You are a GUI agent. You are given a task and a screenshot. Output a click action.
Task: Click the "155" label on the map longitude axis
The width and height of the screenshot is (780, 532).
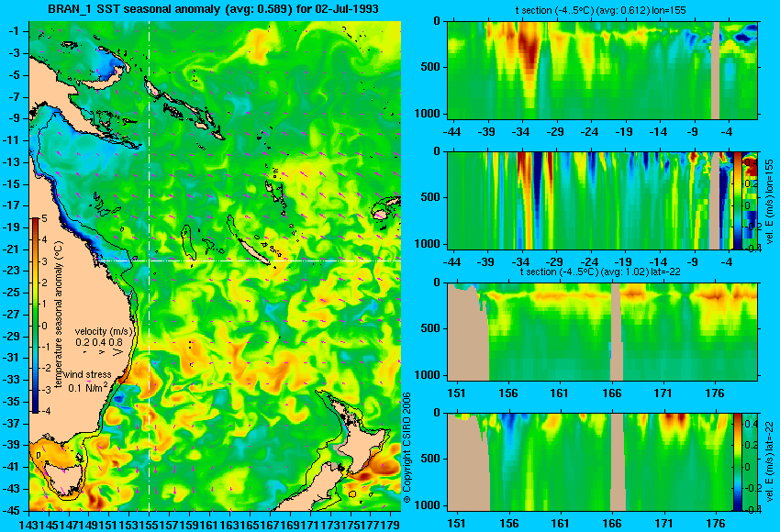pyautogui.click(x=150, y=524)
